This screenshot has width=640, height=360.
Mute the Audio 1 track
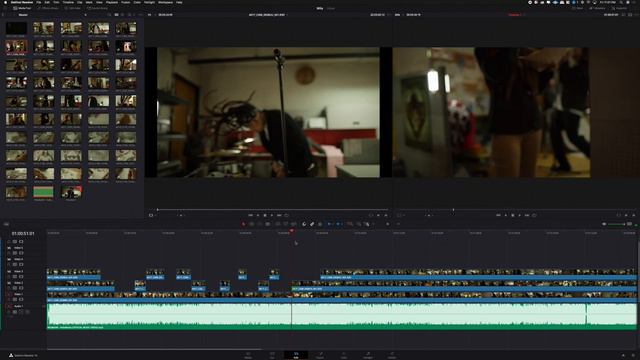pos(27,312)
